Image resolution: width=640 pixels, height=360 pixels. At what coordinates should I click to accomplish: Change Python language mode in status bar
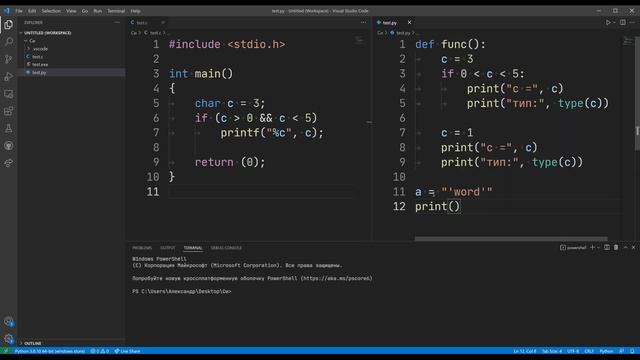tap(607, 351)
